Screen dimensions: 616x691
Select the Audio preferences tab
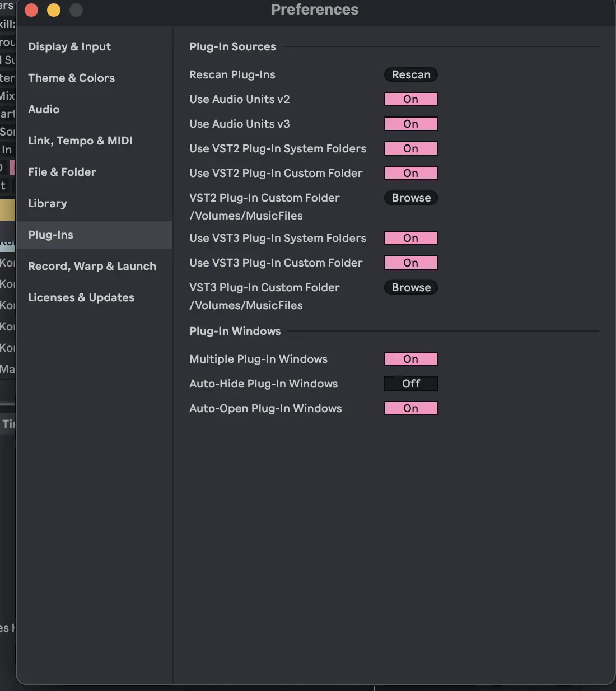(44, 109)
